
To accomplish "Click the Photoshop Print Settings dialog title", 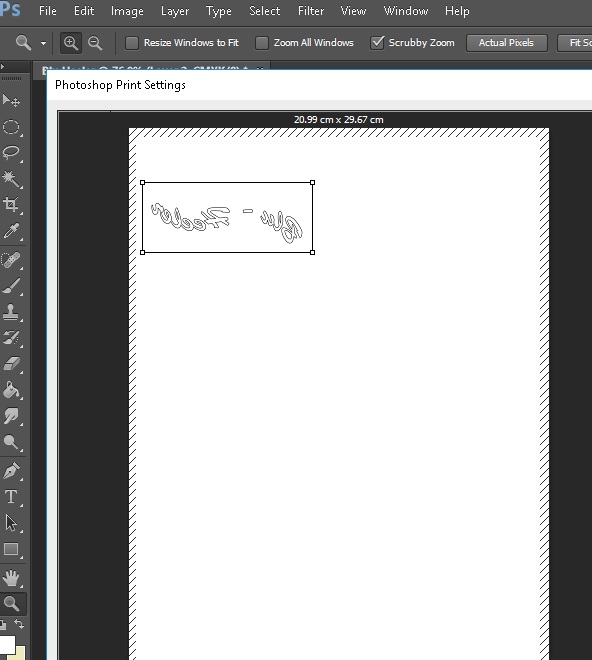I will tap(120, 85).
